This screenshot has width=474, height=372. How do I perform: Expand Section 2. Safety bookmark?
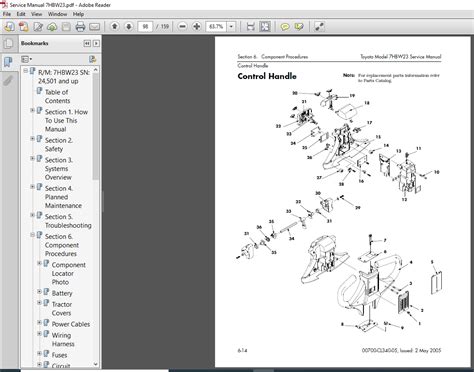coord(32,138)
